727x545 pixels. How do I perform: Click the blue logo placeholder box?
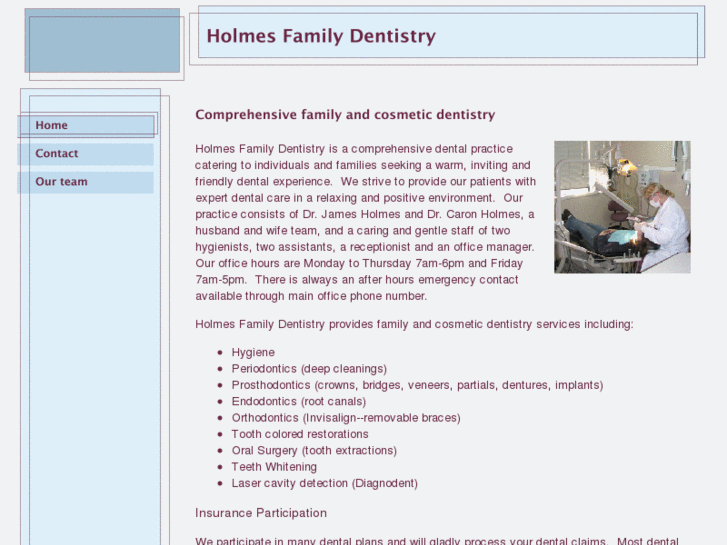coord(102,40)
